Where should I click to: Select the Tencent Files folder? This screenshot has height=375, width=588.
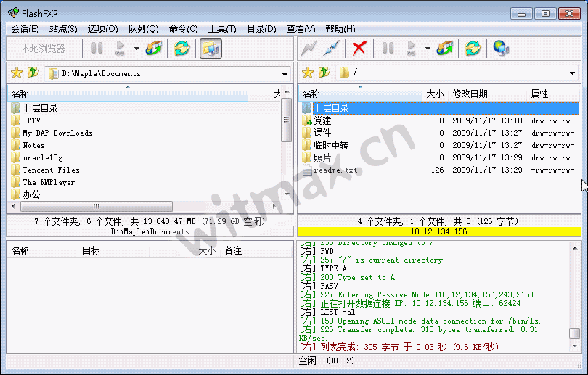coord(46,170)
